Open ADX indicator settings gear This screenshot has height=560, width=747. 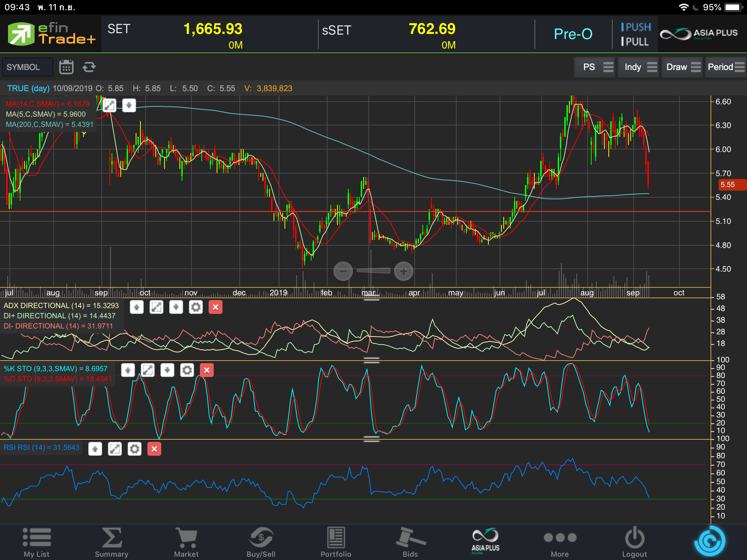[196, 307]
